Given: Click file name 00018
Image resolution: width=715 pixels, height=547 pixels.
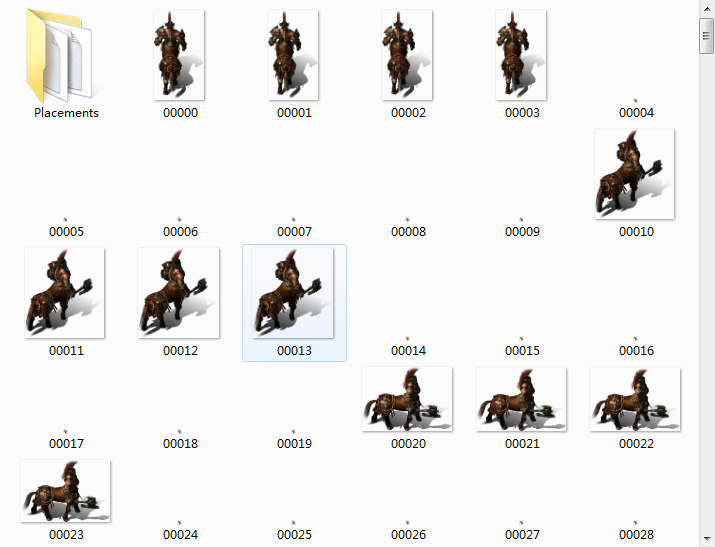Looking at the screenshot, I should point(181,444).
